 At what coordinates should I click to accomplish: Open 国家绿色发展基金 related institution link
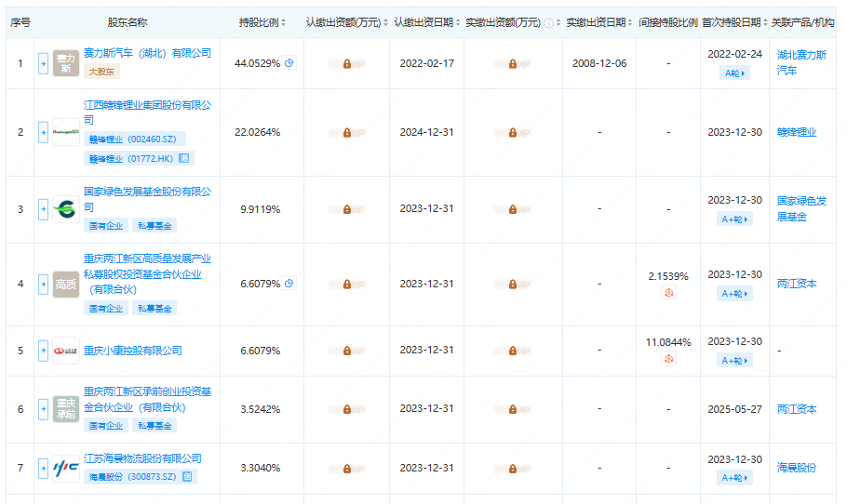click(801, 209)
